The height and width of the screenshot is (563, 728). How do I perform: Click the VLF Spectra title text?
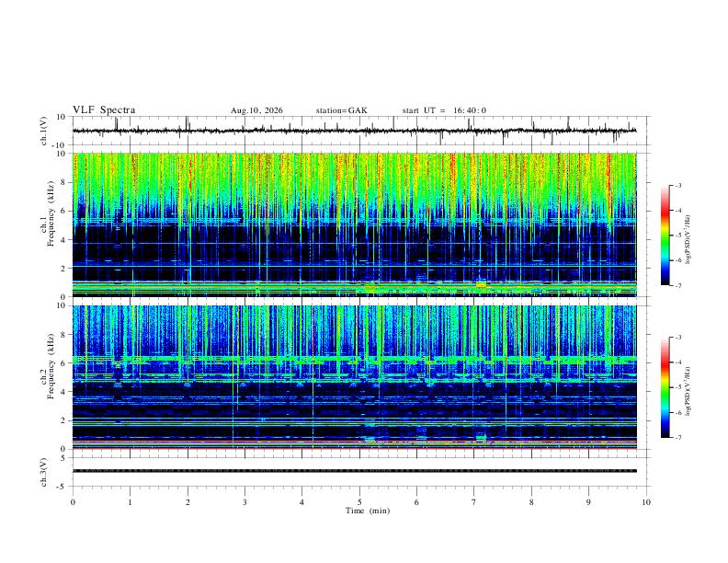[x=104, y=110]
